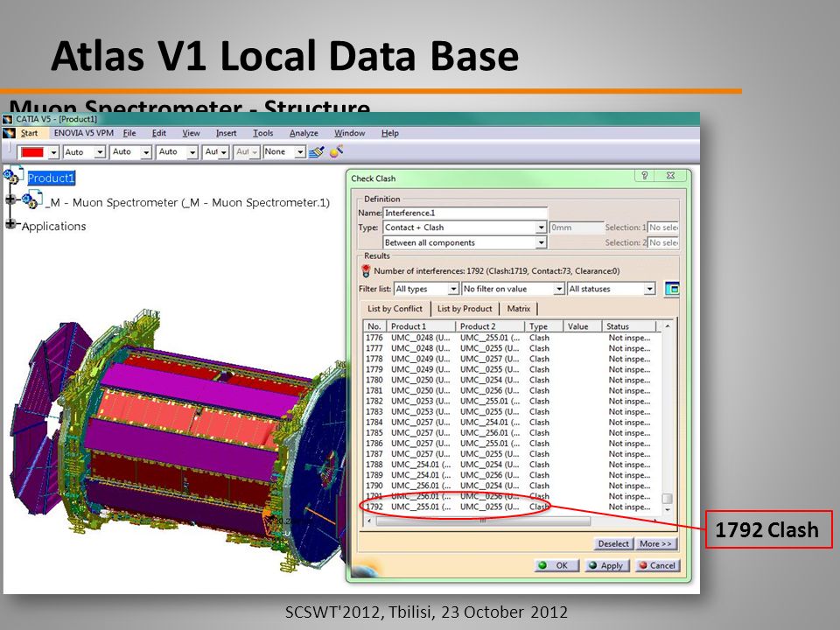
Task: Select interference row 1782
Action: (512, 402)
